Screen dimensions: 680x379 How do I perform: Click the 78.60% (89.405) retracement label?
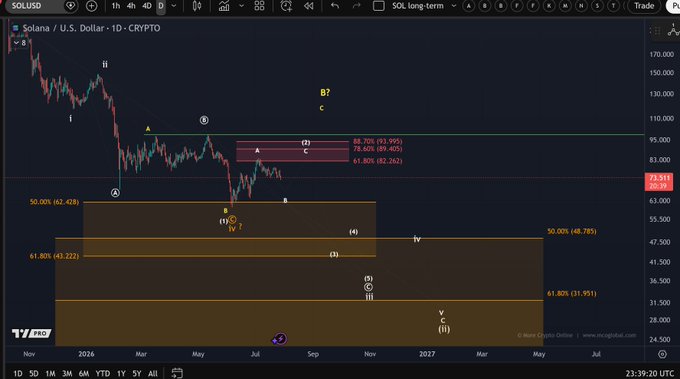pos(377,149)
